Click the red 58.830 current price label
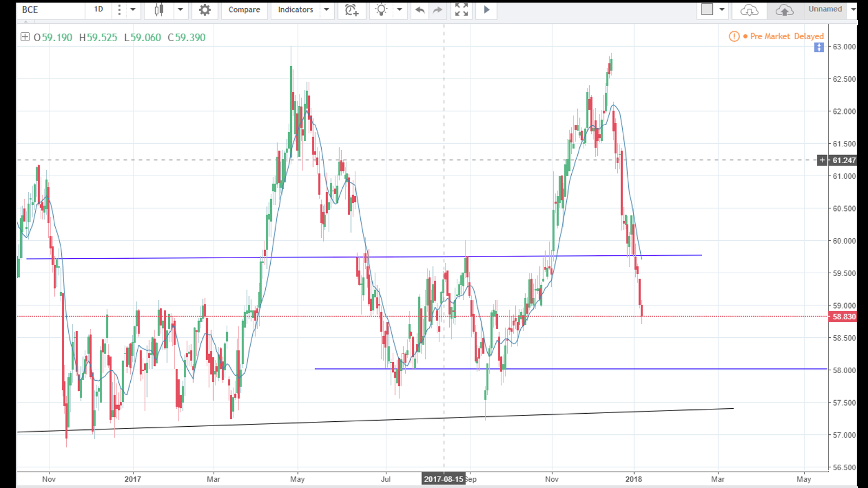The height and width of the screenshot is (488, 868). pos(844,317)
